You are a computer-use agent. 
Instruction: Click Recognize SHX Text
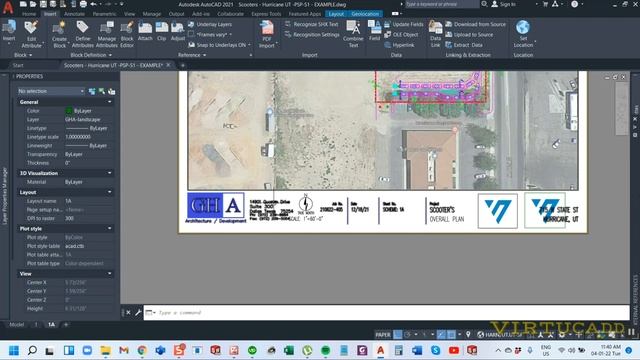pyautogui.click(x=312, y=24)
